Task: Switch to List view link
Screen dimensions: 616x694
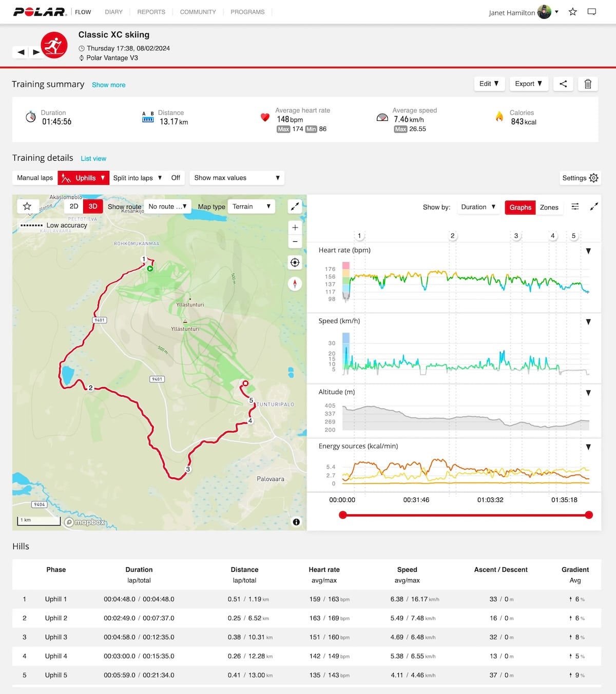Action: [x=93, y=159]
